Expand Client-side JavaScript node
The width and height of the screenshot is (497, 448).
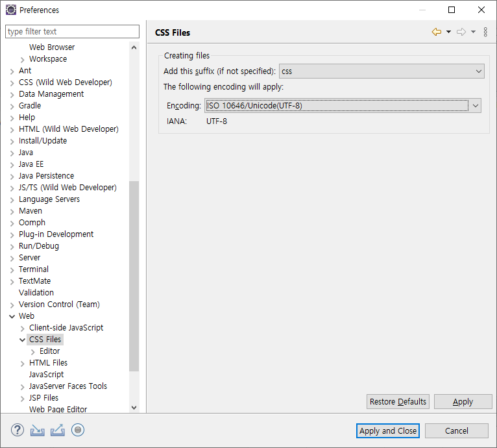(22, 329)
